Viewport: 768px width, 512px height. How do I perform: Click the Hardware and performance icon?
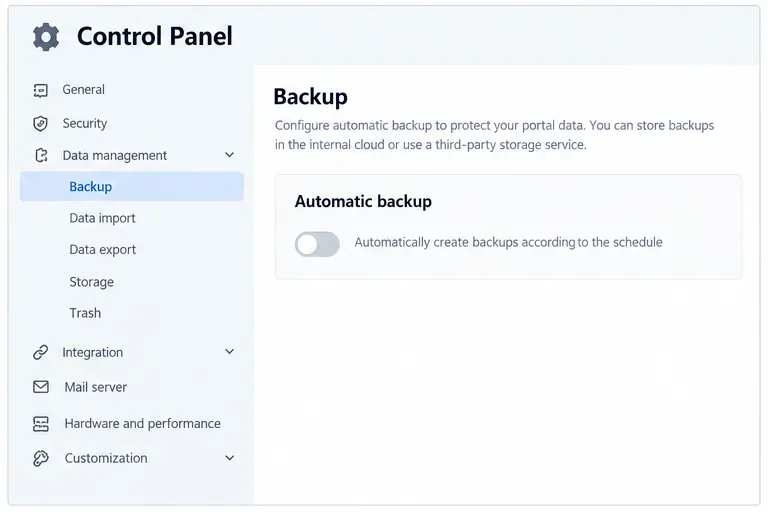[41, 424]
